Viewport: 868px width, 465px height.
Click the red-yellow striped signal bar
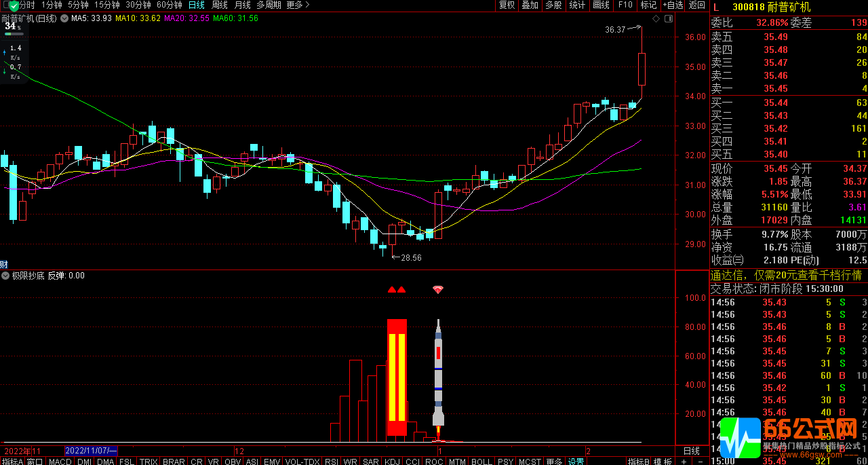pos(397,377)
